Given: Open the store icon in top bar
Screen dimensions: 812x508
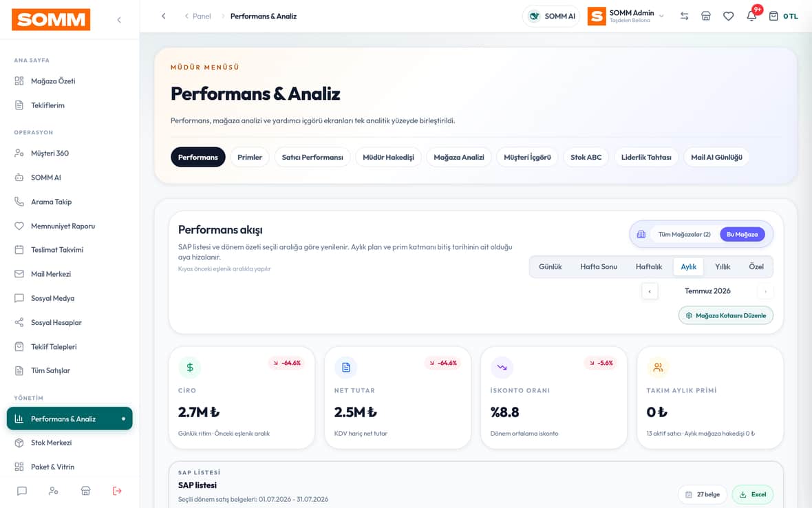Looking at the screenshot, I should pyautogui.click(x=706, y=16).
